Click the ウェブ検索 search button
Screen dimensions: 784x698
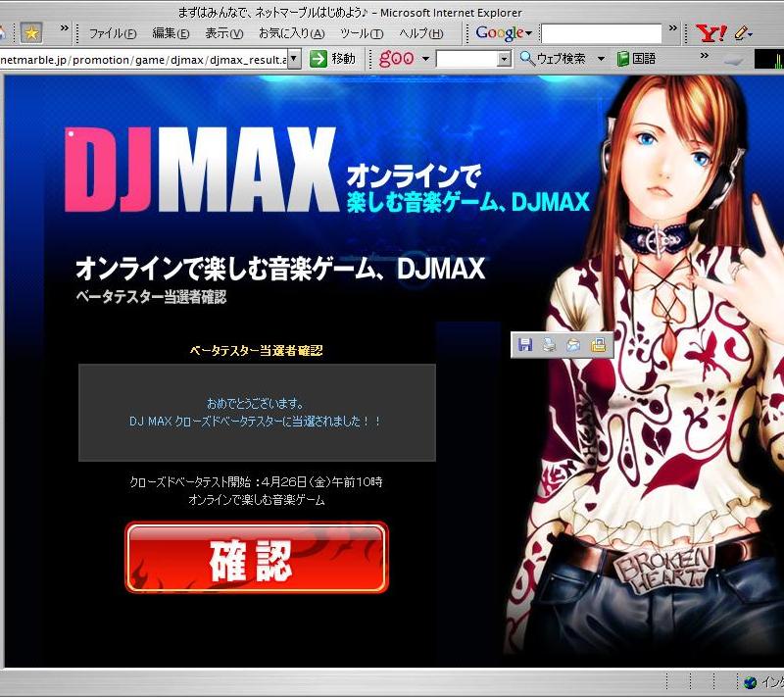pos(553,59)
